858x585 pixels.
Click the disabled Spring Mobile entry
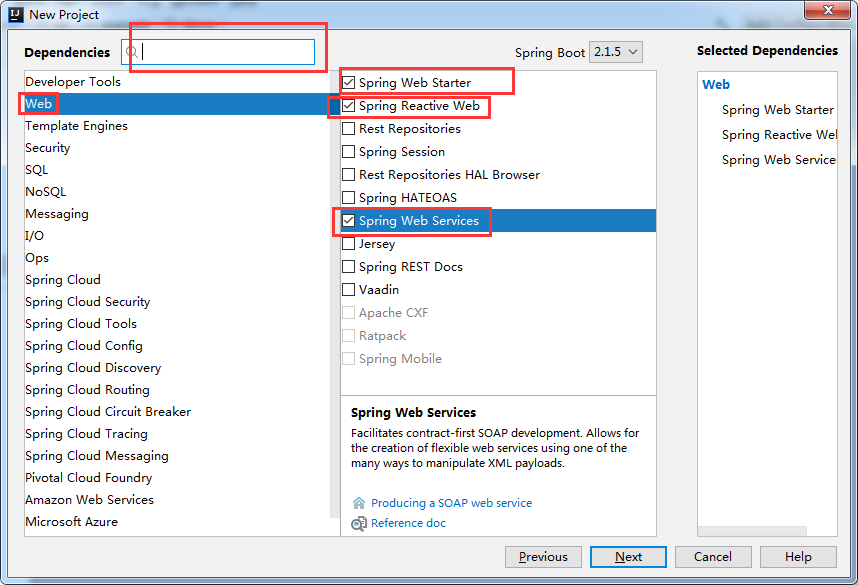click(392, 358)
